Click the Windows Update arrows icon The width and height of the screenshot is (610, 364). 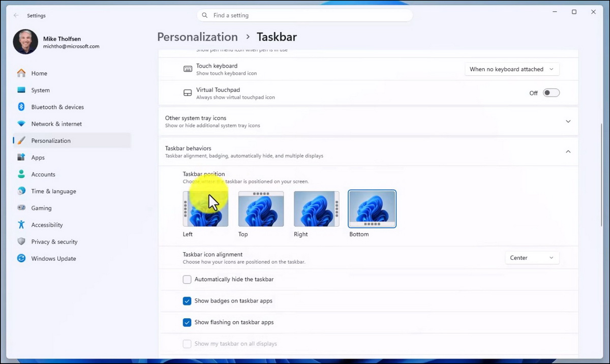(21, 258)
